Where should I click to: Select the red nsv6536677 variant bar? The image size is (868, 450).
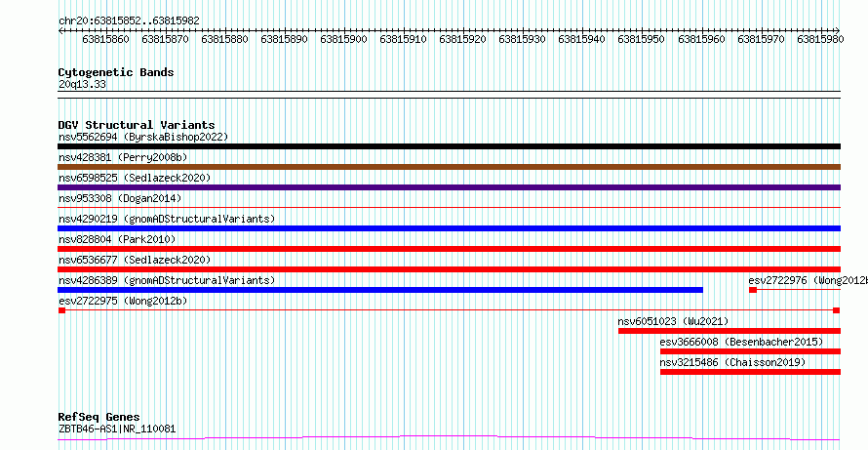[x=449, y=269]
